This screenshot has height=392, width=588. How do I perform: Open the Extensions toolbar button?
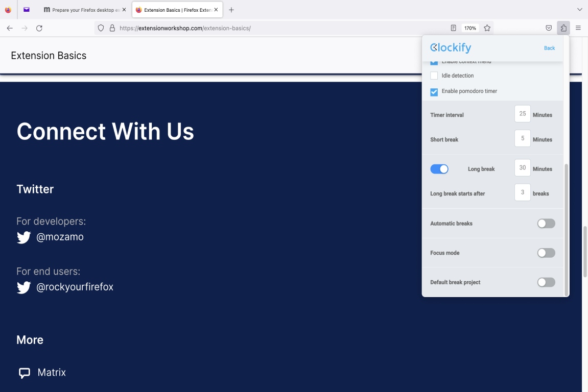click(x=563, y=28)
